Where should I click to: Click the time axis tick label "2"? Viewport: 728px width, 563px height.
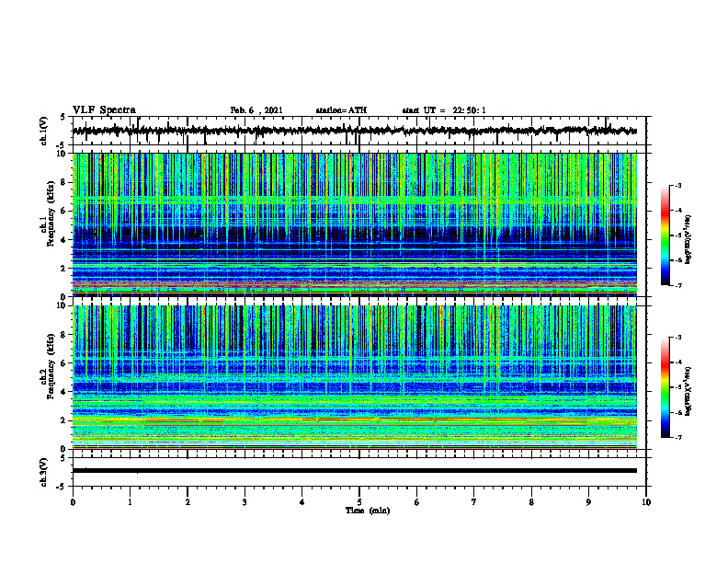[188, 502]
